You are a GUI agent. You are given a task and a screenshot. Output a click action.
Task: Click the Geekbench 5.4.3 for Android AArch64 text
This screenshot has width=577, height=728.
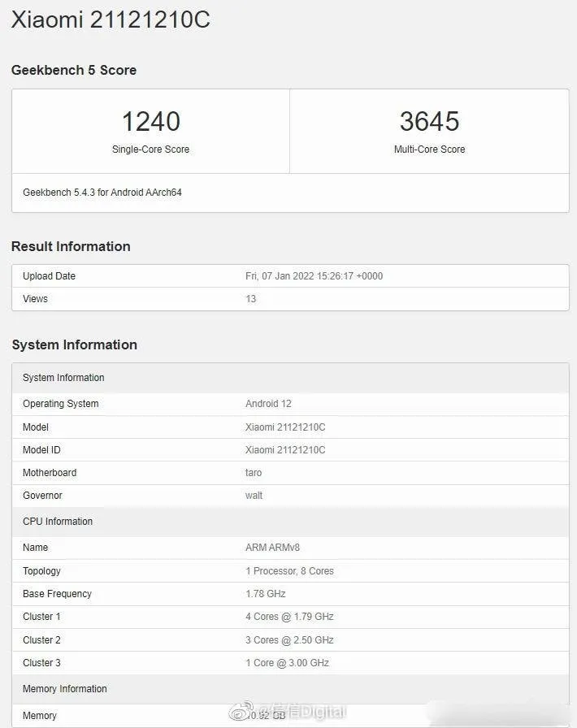tap(102, 193)
